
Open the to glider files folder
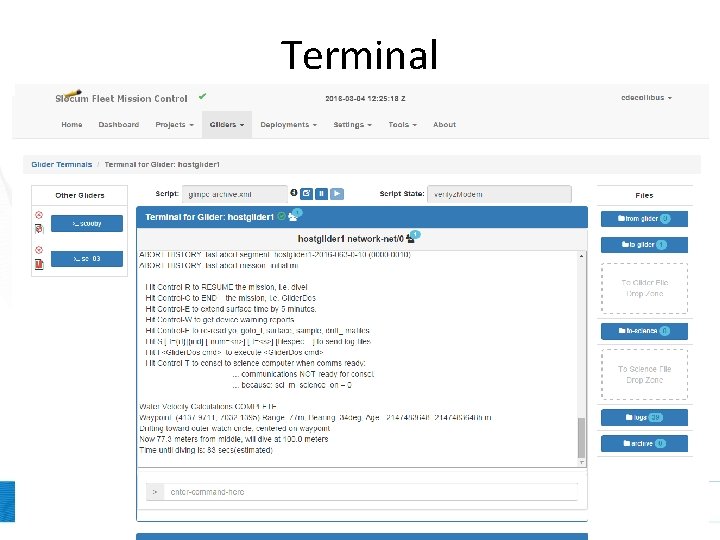(x=644, y=245)
